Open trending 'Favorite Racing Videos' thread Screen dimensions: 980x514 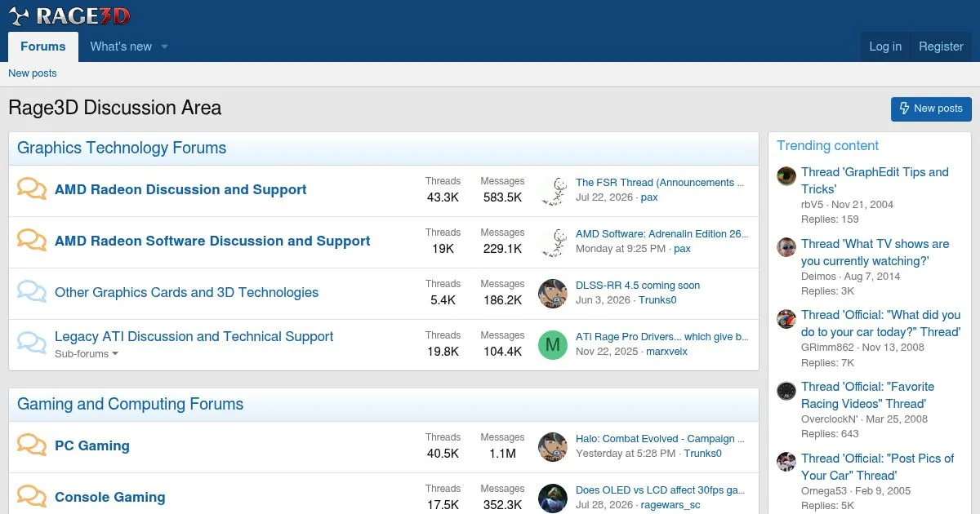pyautogui.click(x=867, y=395)
